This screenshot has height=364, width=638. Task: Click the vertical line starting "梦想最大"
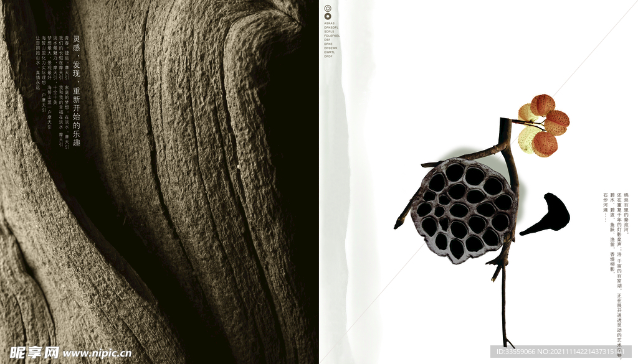pos(50,83)
